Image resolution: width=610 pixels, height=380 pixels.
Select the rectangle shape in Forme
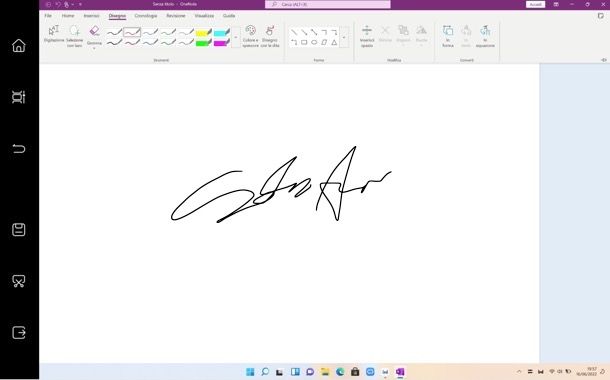(x=304, y=42)
